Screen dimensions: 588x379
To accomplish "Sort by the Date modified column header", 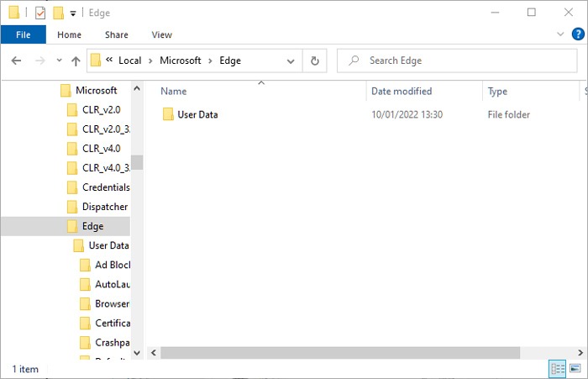I will [x=402, y=92].
